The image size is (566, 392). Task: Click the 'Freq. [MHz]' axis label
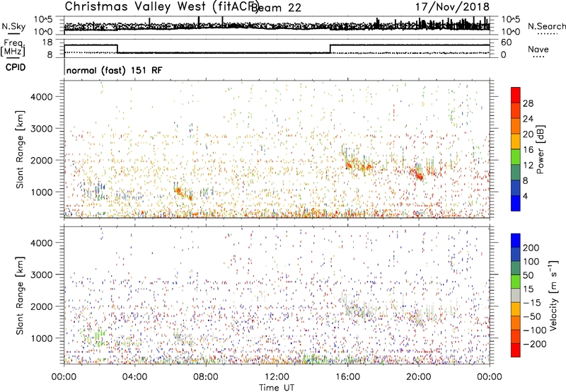point(13,47)
